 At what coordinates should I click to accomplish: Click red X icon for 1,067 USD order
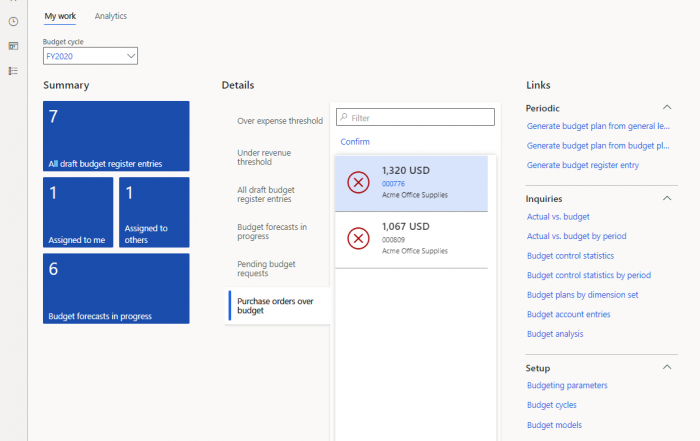pos(358,238)
